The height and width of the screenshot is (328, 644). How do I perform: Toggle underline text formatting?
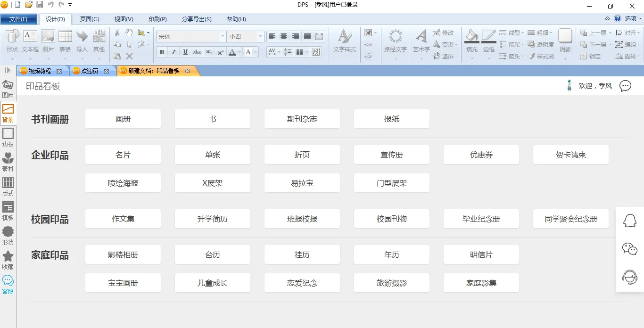point(185,52)
